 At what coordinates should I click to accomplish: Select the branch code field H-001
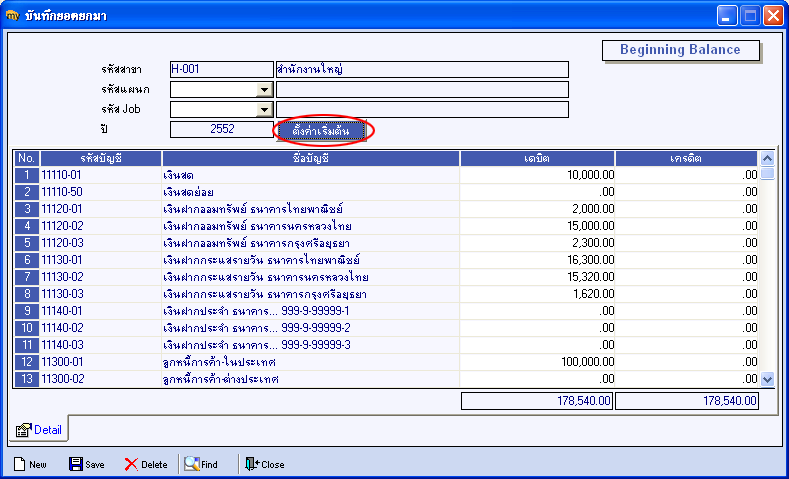pos(222,69)
